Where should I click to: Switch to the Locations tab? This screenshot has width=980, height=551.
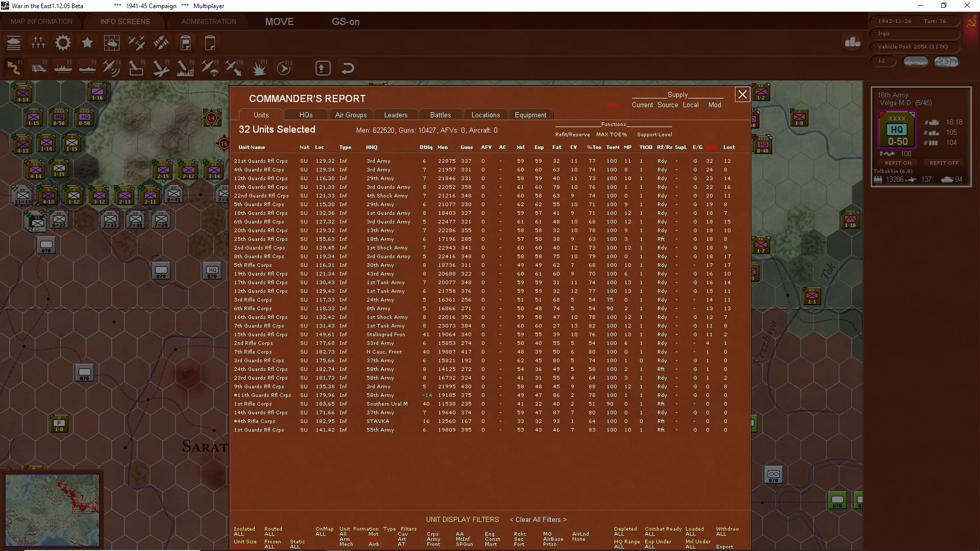(485, 115)
